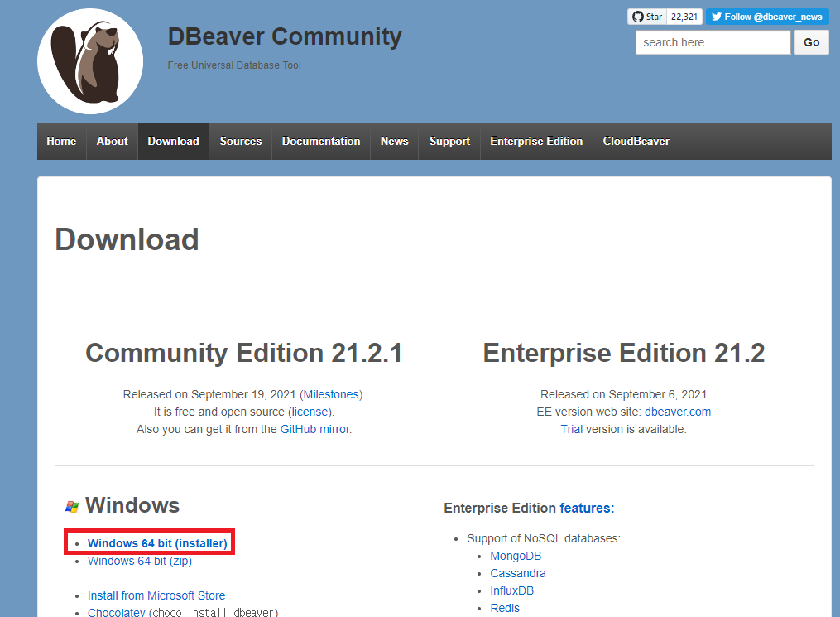Follow @dbeaver_news on Twitter

point(767,17)
